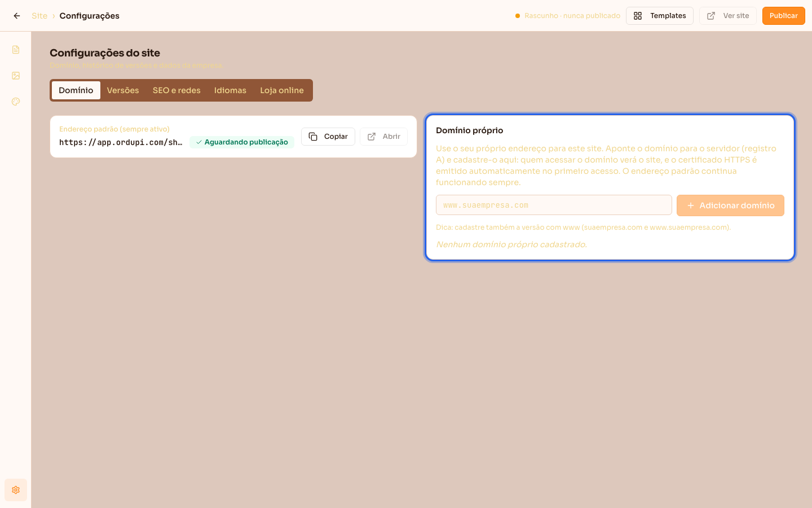812x508 pixels.
Task: Open the Templates button
Action: pyautogui.click(x=660, y=16)
